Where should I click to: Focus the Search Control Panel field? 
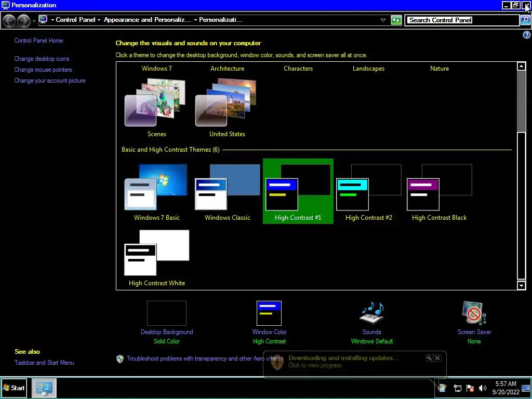pyautogui.click(x=462, y=20)
